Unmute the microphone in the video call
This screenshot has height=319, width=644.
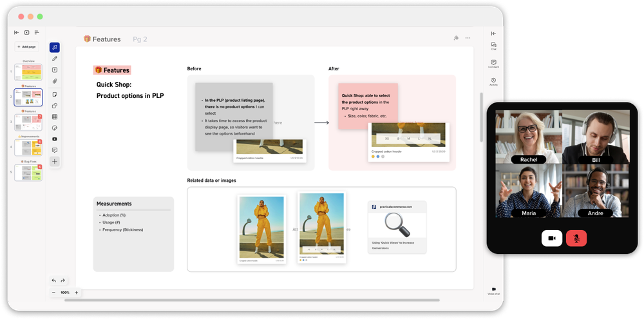pyautogui.click(x=576, y=238)
